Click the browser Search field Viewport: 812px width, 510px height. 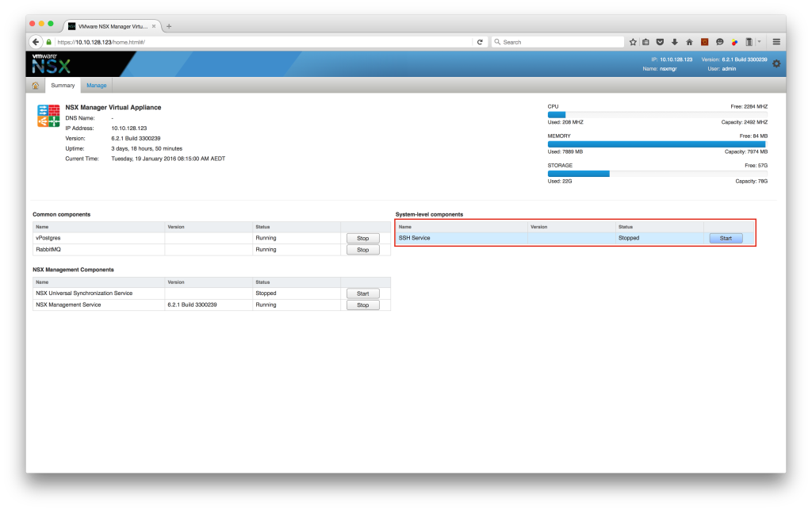(557, 42)
